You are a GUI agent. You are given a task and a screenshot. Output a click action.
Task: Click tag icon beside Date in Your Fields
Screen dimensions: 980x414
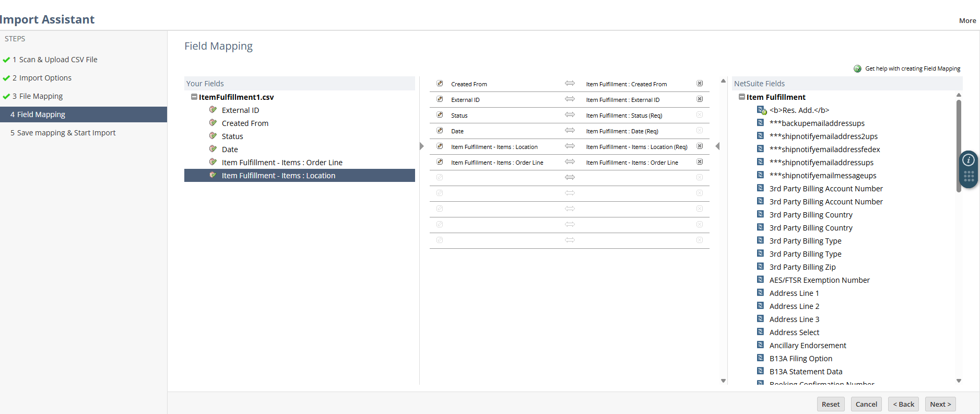(213, 149)
